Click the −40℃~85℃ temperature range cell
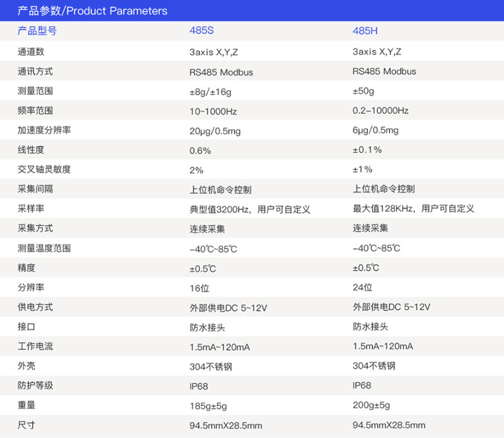504x438 pixels. (x=214, y=248)
